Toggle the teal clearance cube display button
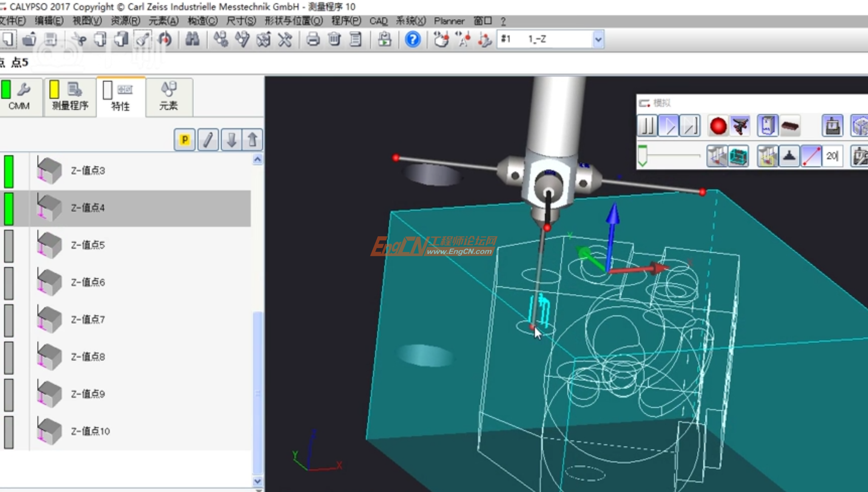 tap(739, 156)
